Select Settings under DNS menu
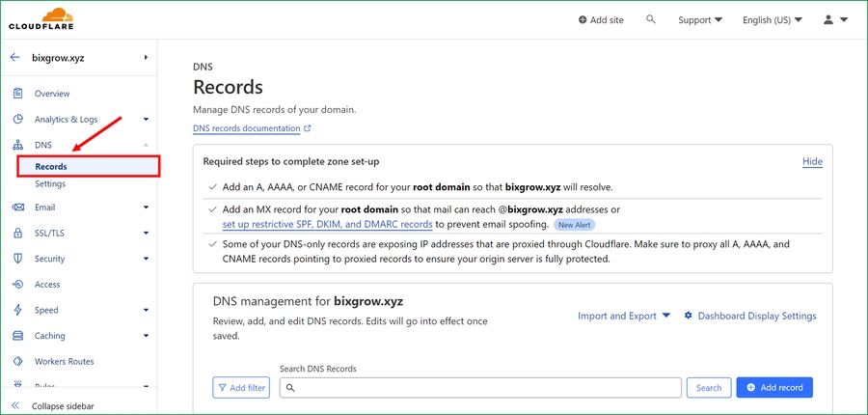This screenshot has height=415, width=868. point(50,183)
